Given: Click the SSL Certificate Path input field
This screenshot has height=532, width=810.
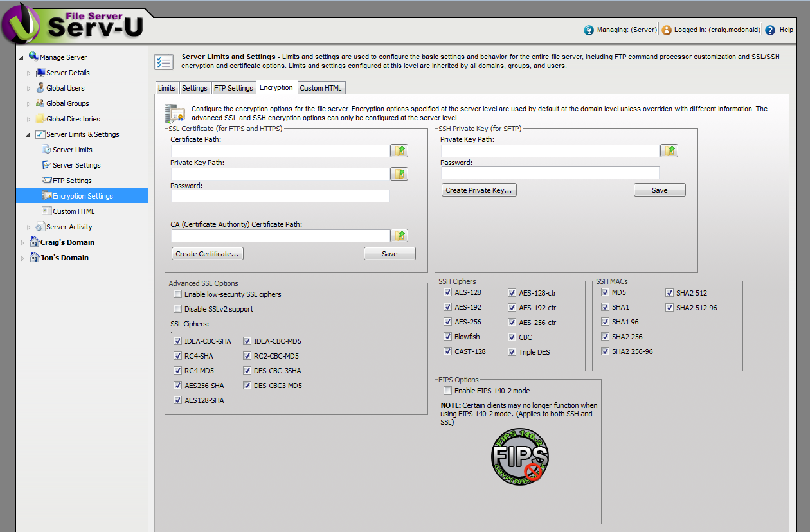Looking at the screenshot, I should click(x=280, y=151).
